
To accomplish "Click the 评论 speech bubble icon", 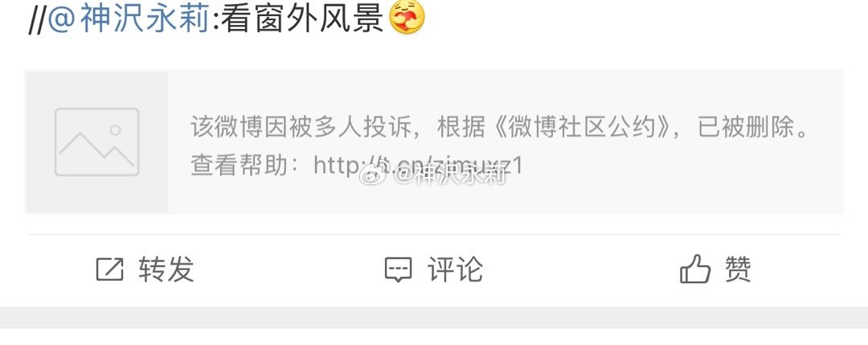I will pos(398,270).
